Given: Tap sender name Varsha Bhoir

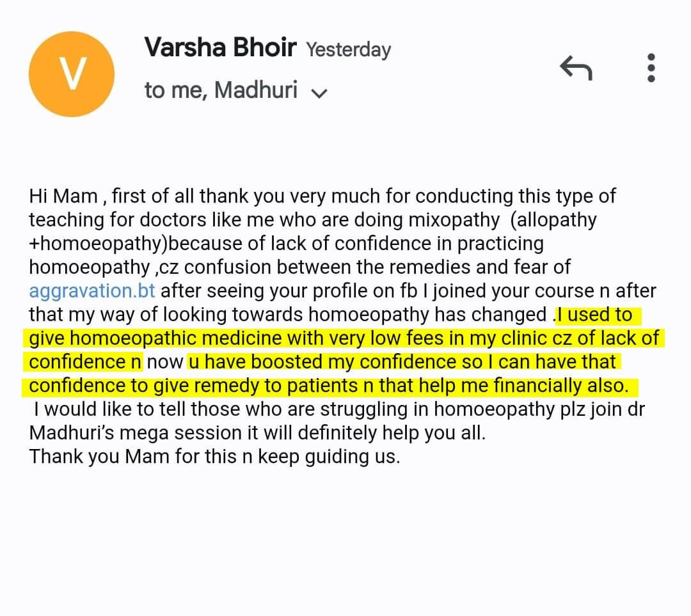Looking at the screenshot, I should (x=220, y=48).
